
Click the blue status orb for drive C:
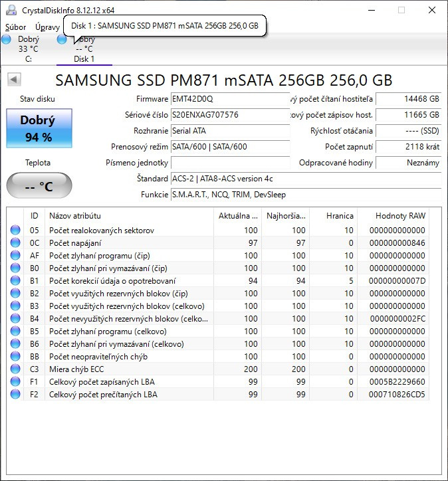(6, 39)
